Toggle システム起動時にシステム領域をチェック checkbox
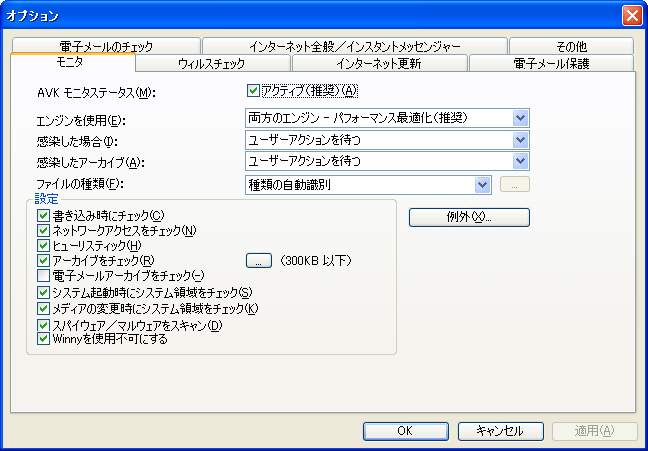 click(x=43, y=293)
